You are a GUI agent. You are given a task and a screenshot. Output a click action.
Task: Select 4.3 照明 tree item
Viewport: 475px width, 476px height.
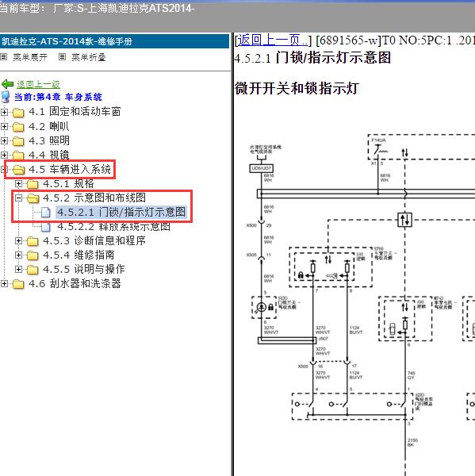point(49,140)
